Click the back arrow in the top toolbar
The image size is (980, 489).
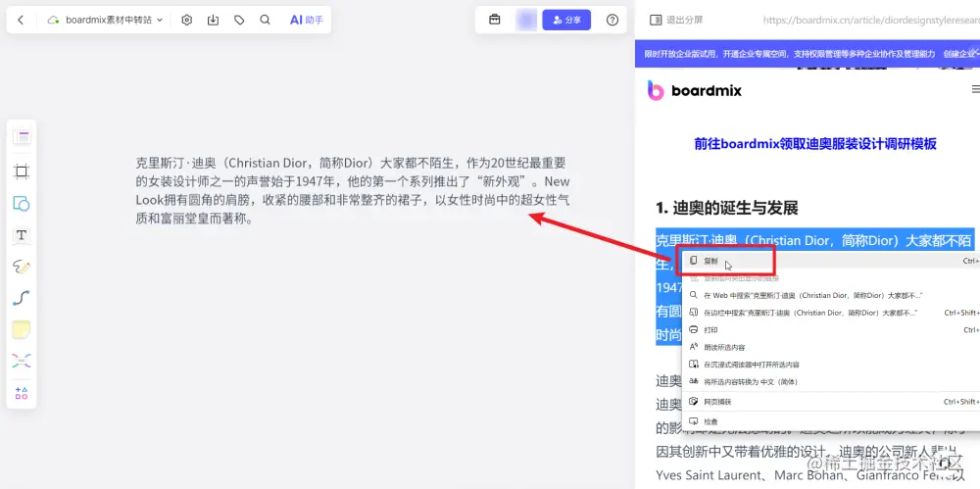pyautogui.click(x=21, y=20)
